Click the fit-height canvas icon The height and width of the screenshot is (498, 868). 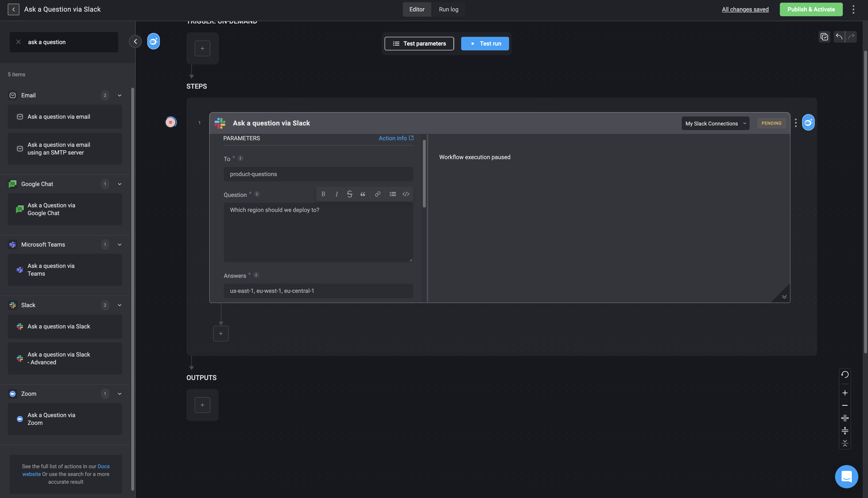click(845, 431)
